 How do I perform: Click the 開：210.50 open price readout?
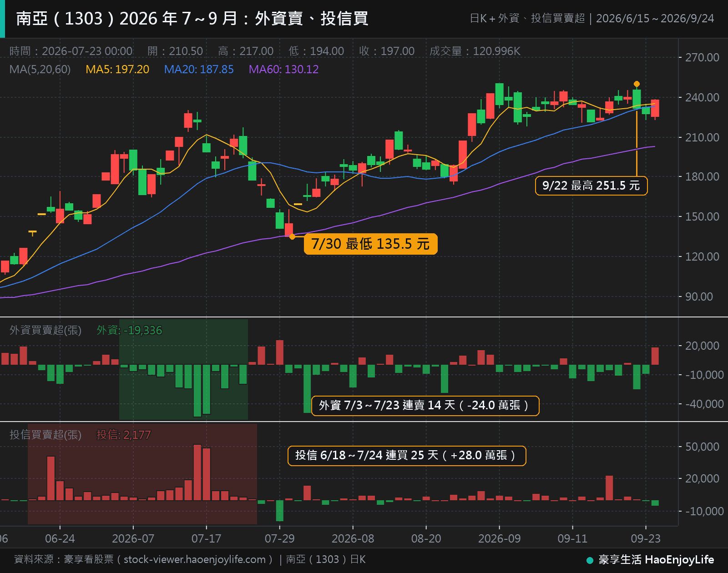(x=175, y=51)
